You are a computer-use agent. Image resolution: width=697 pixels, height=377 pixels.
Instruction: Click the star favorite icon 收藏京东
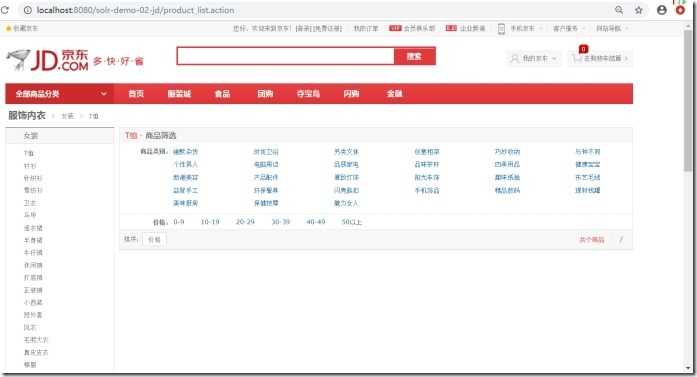[x=8, y=28]
